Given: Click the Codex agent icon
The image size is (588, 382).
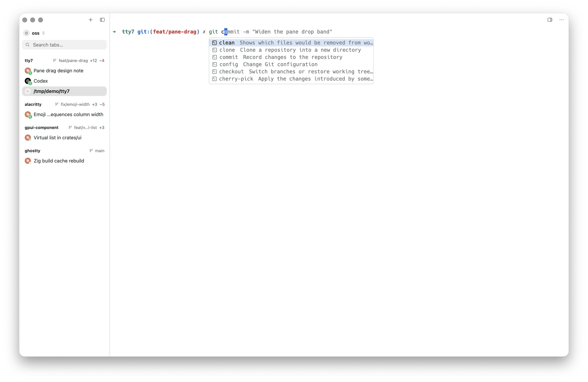Looking at the screenshot, I should click(x=28, y=81).
